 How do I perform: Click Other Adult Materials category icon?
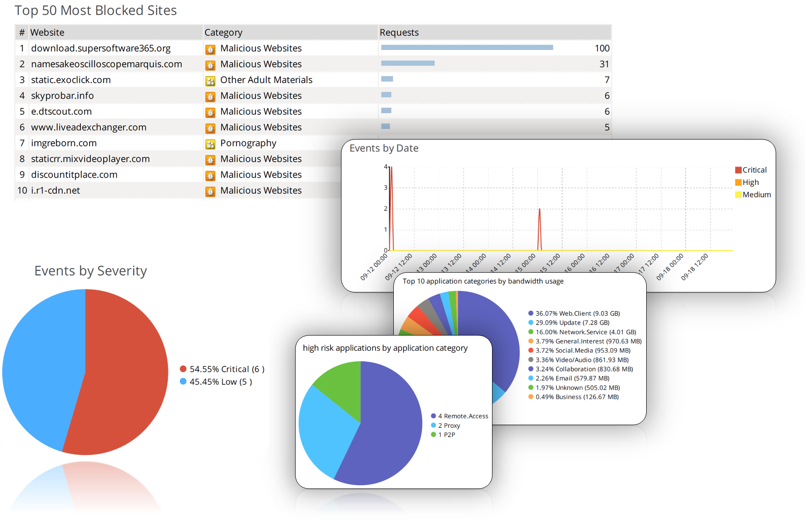210,81
